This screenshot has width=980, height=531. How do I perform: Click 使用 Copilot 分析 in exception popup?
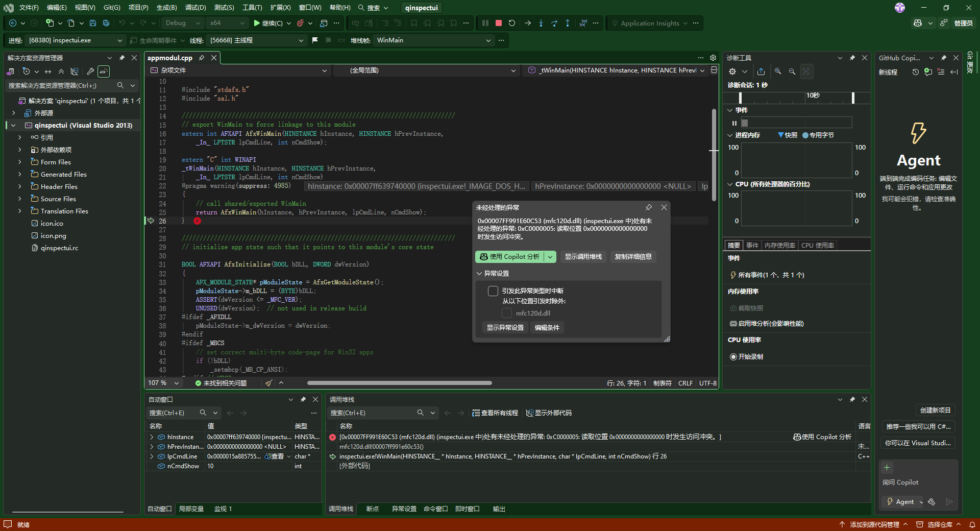pyautogui.click(x=509, y=257)
